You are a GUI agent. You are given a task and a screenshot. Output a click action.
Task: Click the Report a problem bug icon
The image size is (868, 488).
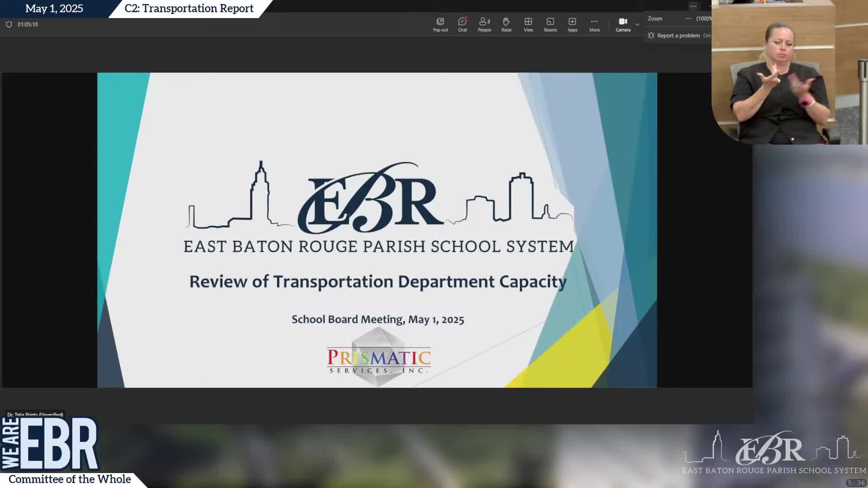pos(651,35)
